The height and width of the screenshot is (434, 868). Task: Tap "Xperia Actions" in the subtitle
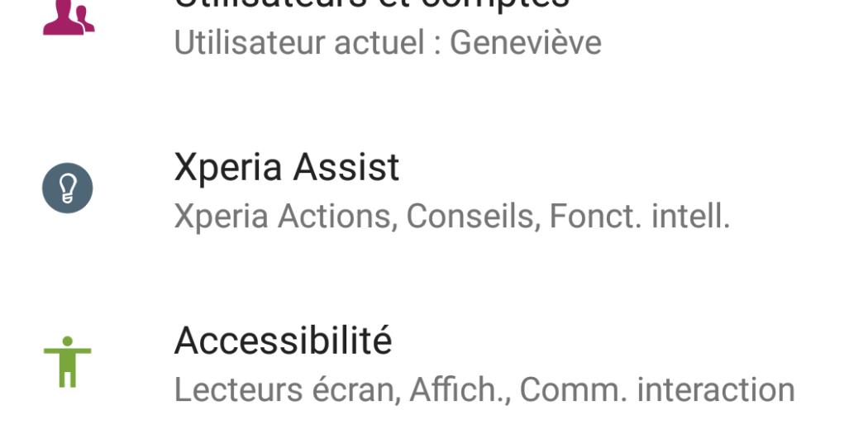click(x=281, y=217)
